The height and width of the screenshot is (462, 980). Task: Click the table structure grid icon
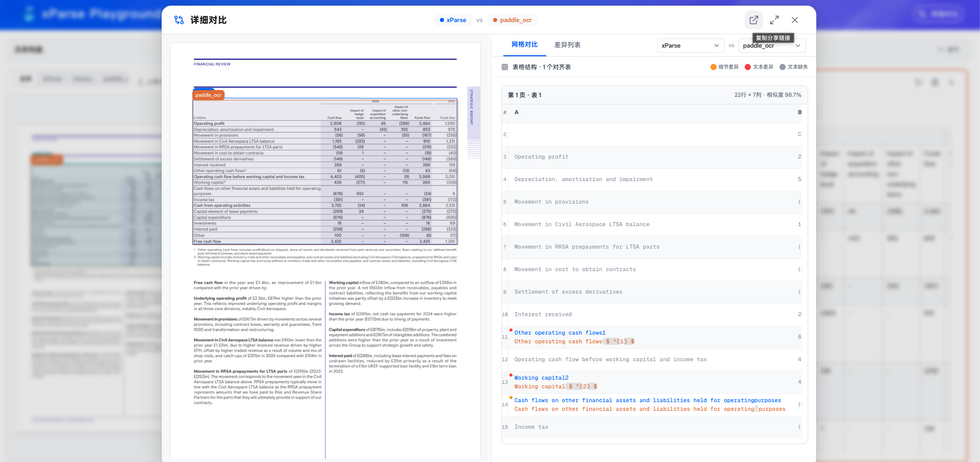(x=505, y=67)
